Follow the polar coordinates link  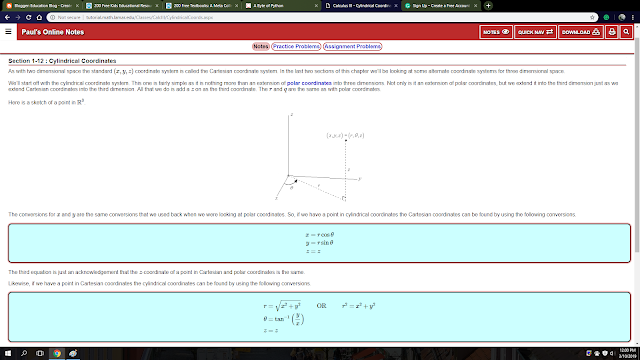[x=309, y=83]
